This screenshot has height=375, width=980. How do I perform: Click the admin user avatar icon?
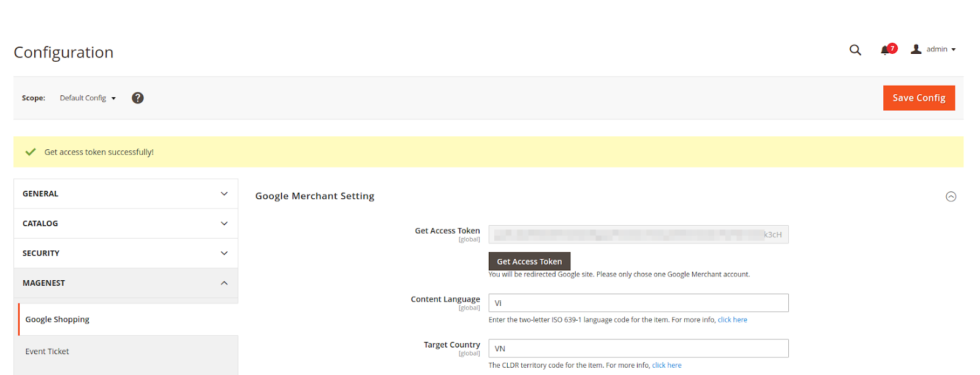916,49
